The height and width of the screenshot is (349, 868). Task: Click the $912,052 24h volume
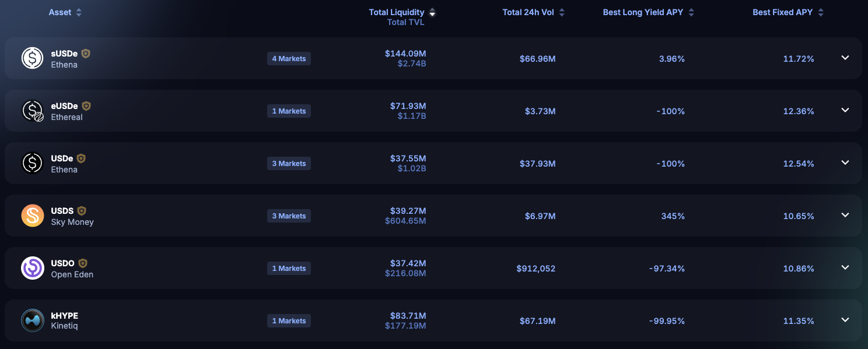click(x=536, y=269)
